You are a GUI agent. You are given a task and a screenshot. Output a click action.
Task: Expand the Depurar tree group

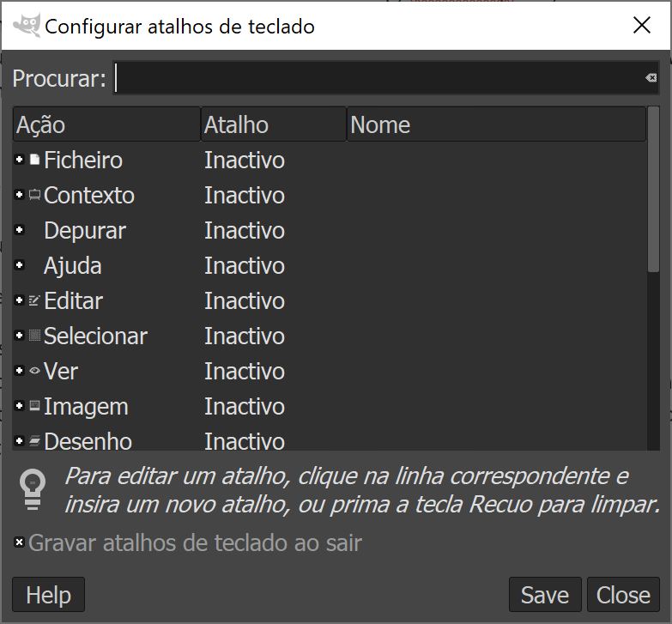[19, 230]
